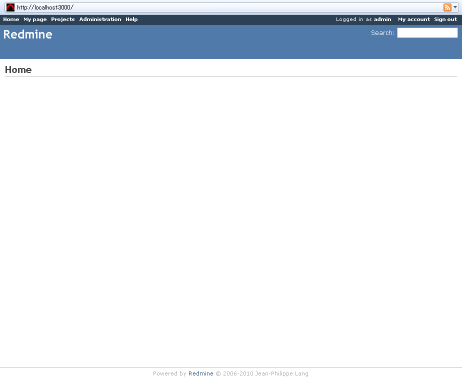This screenshot has height=379, width=462.
Task: Click the Redmine header title
Action: point(28,34)
